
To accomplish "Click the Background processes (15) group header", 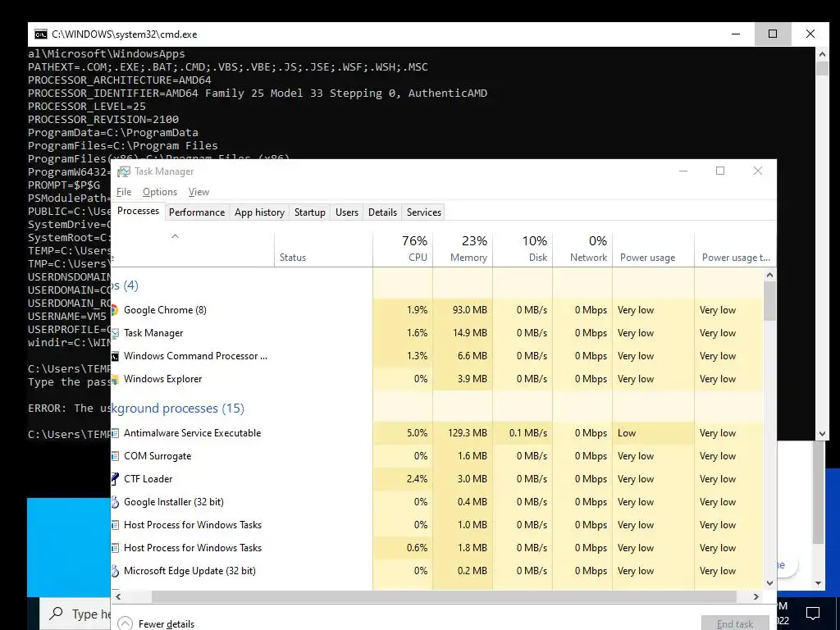I will coord(178,409).
